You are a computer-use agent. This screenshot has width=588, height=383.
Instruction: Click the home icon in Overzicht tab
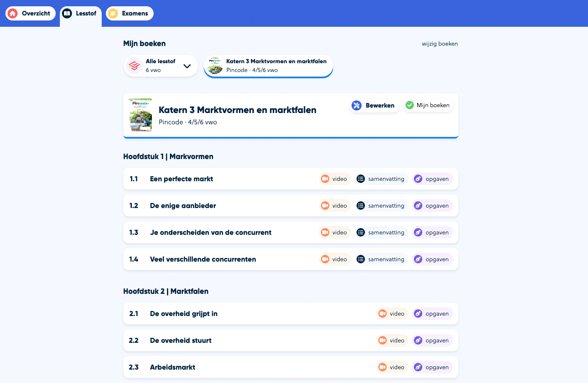coord(13,13)
